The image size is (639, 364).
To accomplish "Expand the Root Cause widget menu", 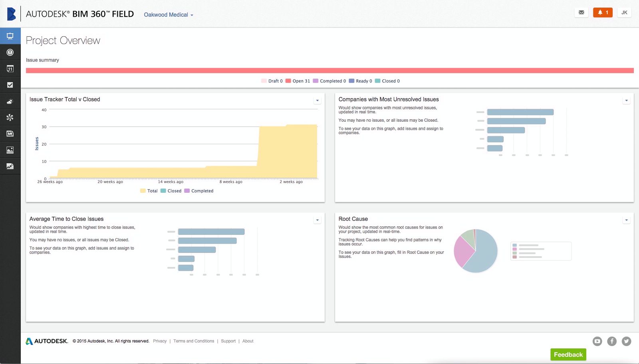I will click(x=626, y=220).
